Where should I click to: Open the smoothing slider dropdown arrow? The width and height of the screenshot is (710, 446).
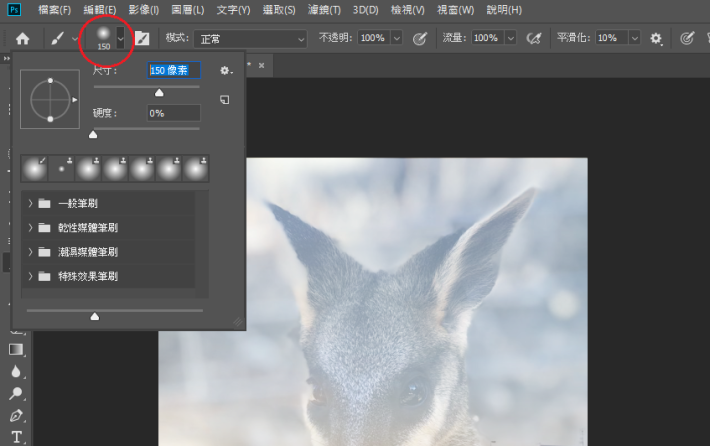tap(635, 38)
